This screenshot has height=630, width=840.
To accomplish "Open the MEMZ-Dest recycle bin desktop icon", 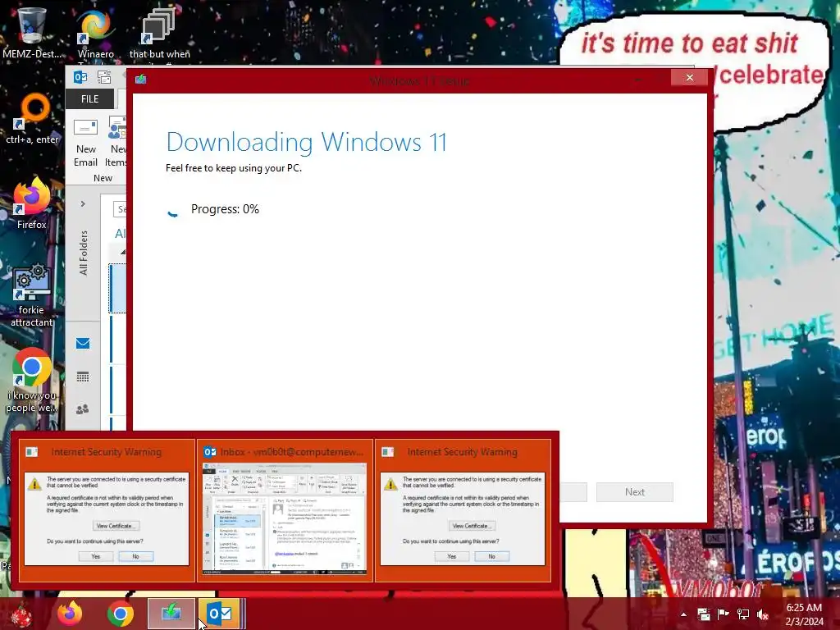I will coord(32,32).
